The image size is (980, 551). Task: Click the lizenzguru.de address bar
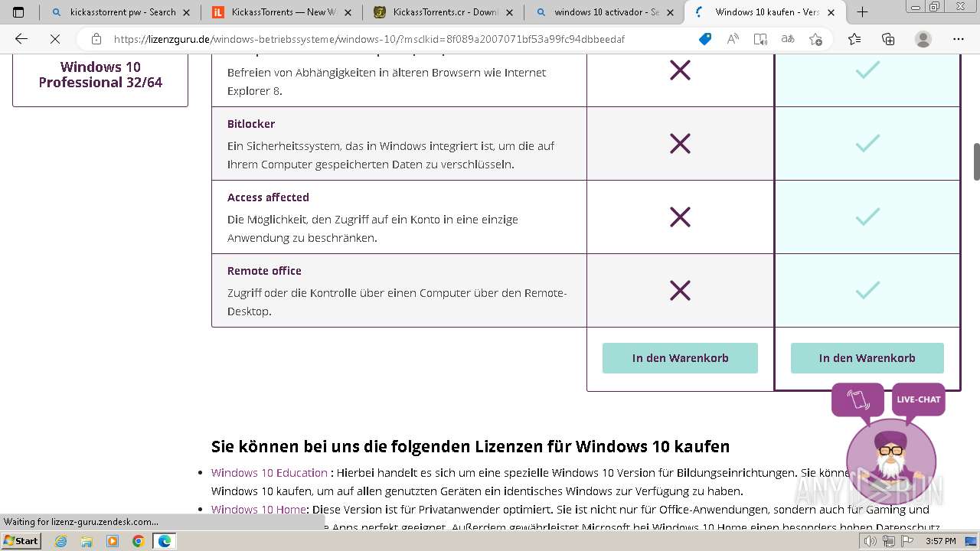pos(369,39)
